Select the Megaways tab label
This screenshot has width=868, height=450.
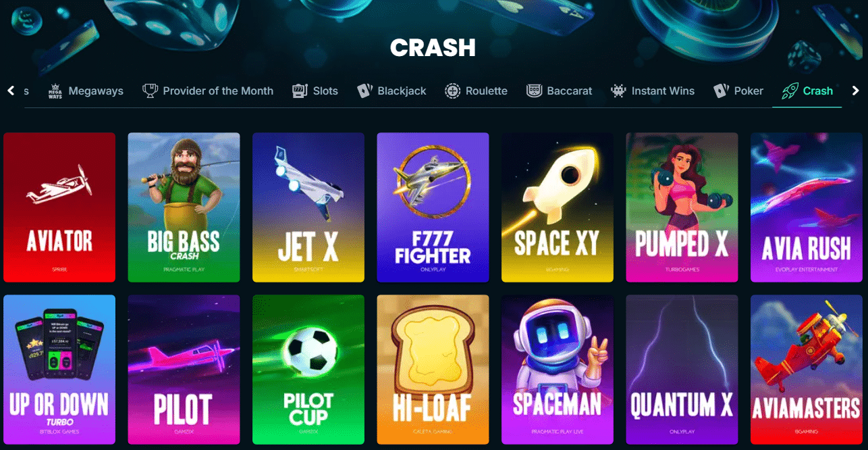point(96,91)
